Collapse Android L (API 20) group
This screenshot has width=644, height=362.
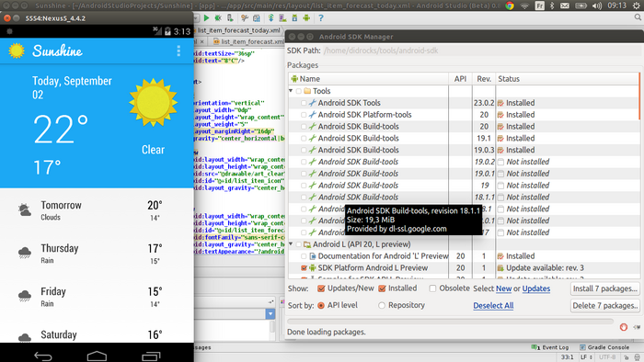[x=291, y=243]
